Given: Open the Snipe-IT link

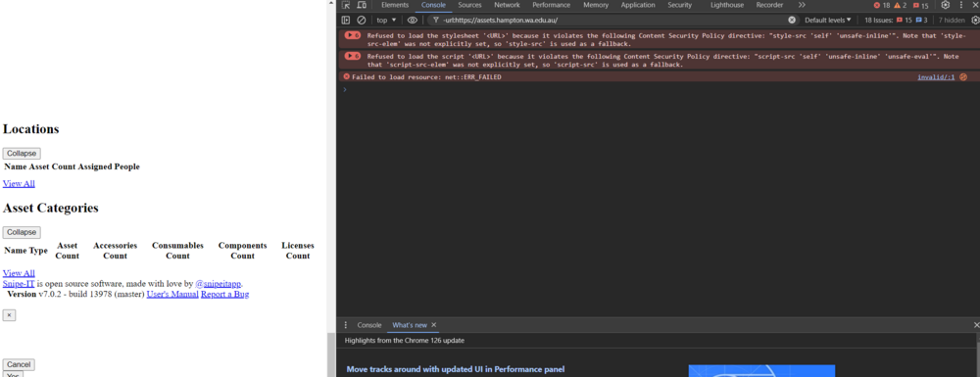Looking at the screenshot, I should click(x=18, y=284).
